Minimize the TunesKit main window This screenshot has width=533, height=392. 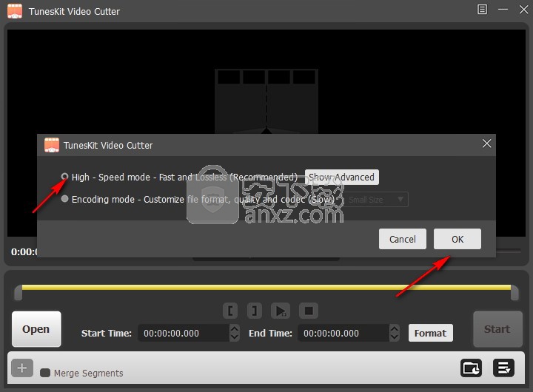(503, 9)
